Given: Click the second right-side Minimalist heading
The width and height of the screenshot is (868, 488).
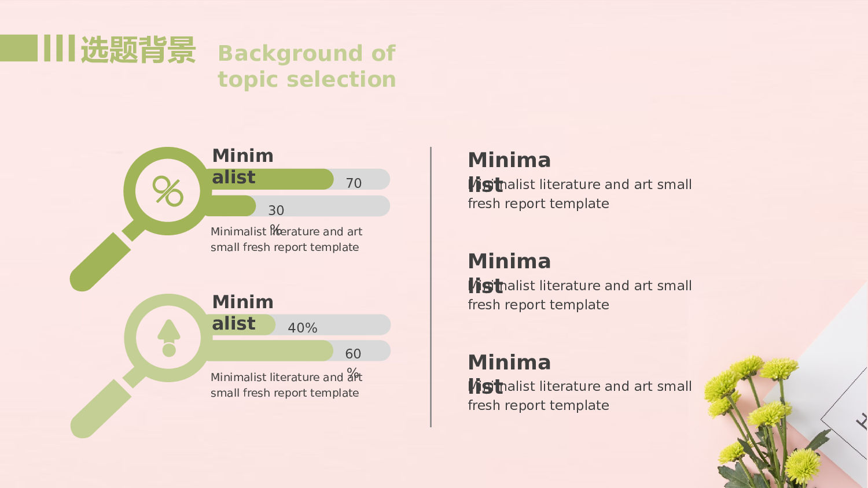Looking at the screenshot, I should coord(509,273).
